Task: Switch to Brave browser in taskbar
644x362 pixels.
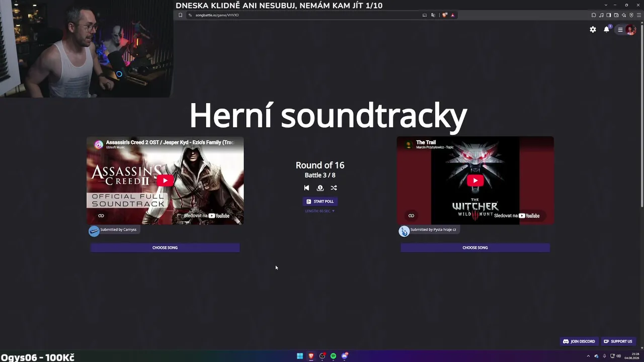Action: tap(311, 356)
